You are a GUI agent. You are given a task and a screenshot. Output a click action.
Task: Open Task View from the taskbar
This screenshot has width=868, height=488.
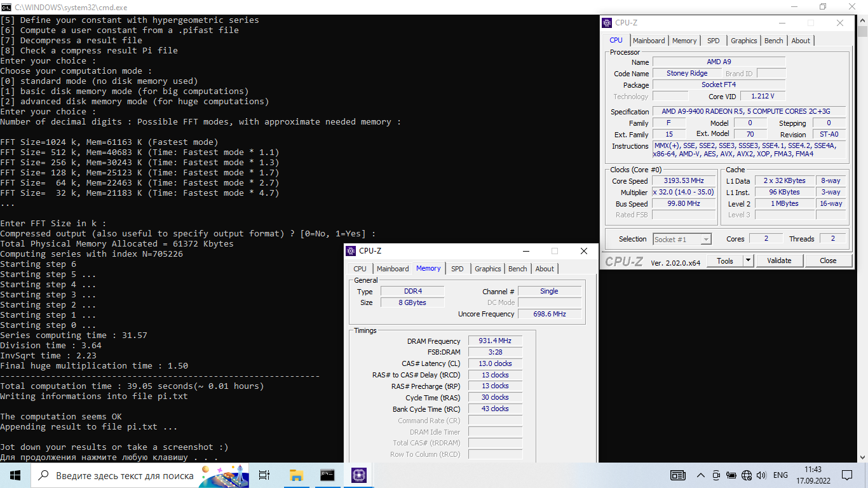point(264,475)
